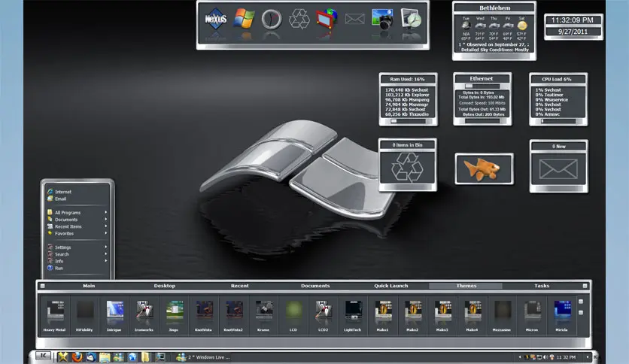Open Internet from the start menu
629x364 pixels.
pyautogui.click(x=77, y=192)
